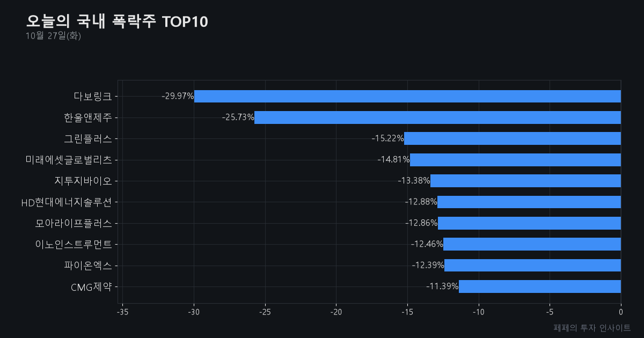Select the CMG제약 bar
Image resolution: width=644 pixels, height=338 pixels.
(540, 286)
